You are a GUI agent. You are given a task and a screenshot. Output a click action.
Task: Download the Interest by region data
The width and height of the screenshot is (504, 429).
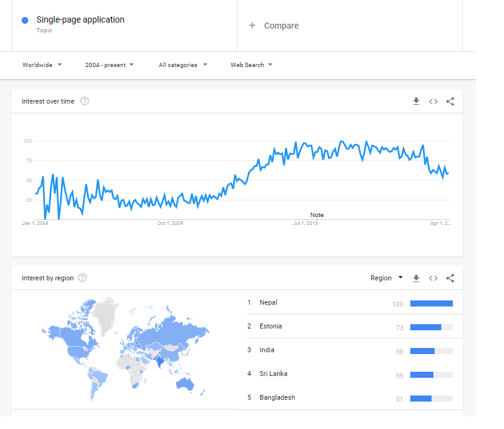pyautogui.click(x=416, y=278)
